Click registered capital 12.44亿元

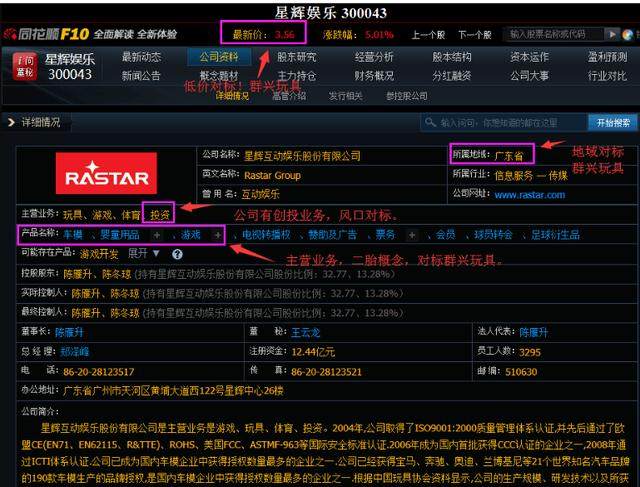(x=313, y=352)
